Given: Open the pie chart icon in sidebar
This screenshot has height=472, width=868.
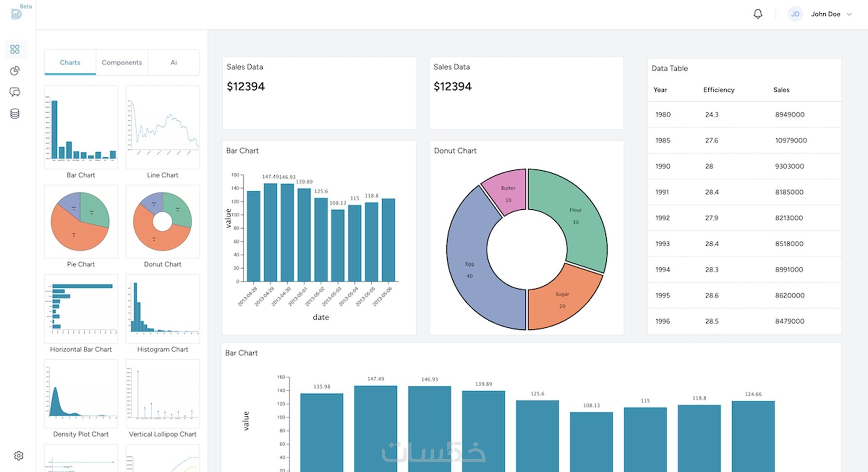Looking at the screenshot, I should [x=15, y=71].
